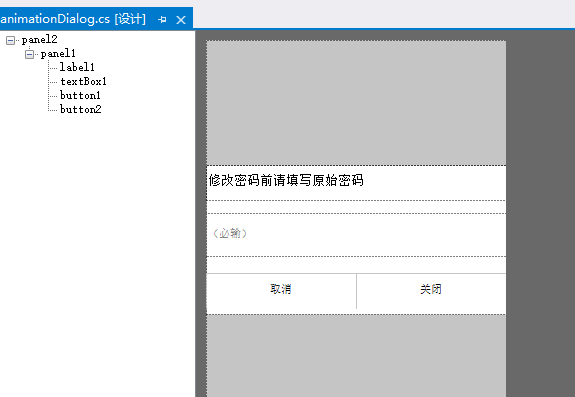
Task: Click the 关闭 button in the designer
Action: coord(431,291)
